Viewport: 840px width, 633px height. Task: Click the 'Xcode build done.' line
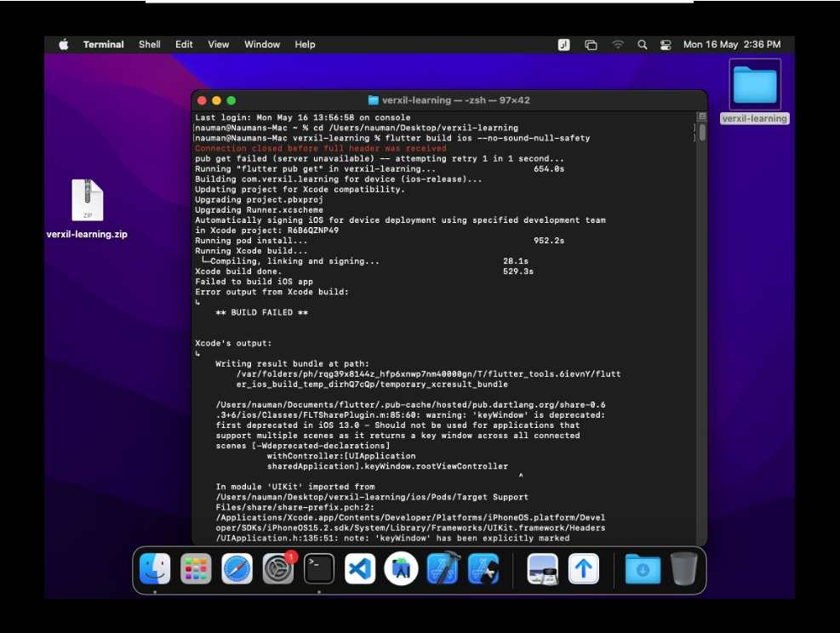(237, 271)
